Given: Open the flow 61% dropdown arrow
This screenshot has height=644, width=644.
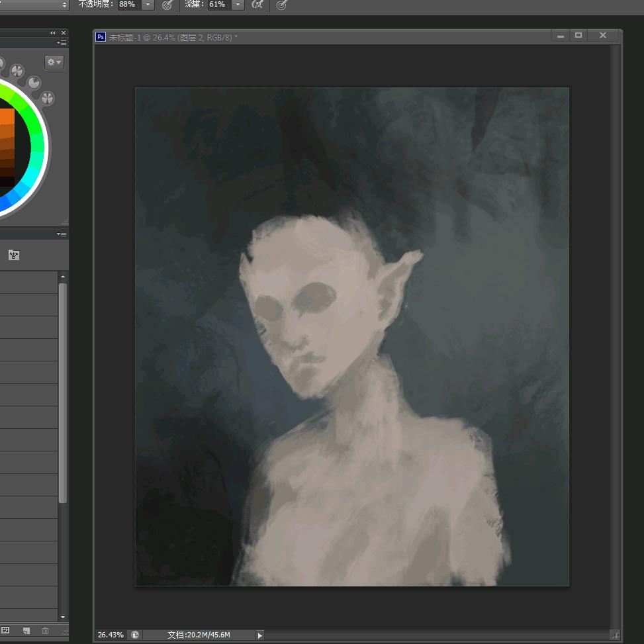Looking at the screenshot, I should [x=238, y=5].
